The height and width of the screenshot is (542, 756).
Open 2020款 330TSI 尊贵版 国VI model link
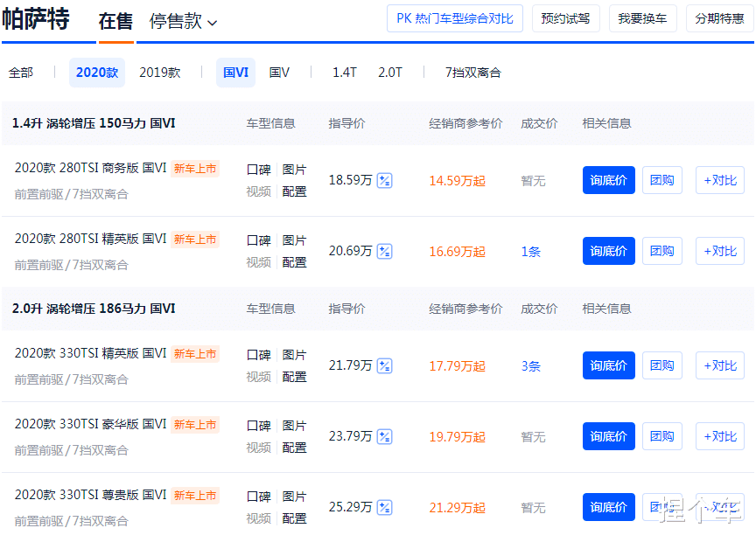(90, 496)
